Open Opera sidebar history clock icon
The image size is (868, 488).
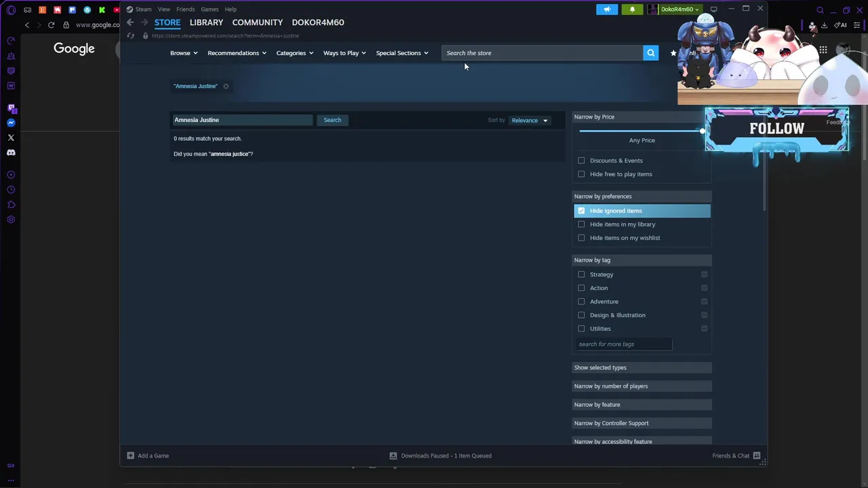pos(11,190)
